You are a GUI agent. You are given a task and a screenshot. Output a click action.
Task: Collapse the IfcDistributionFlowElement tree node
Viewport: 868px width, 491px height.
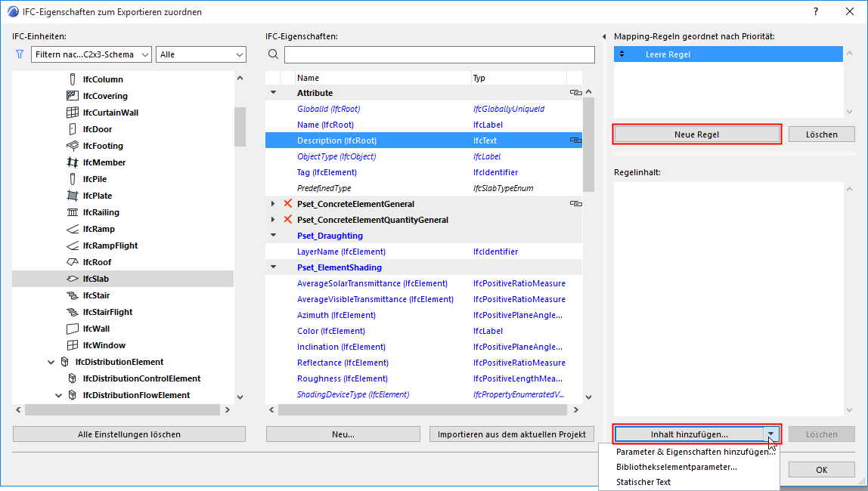(59, 395)
